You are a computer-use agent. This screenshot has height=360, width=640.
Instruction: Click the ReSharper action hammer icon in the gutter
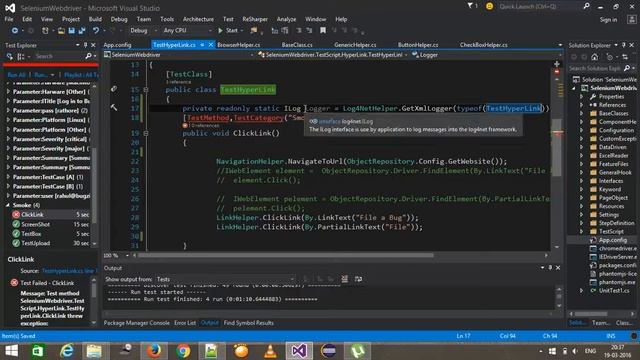[x=114, y=107]
